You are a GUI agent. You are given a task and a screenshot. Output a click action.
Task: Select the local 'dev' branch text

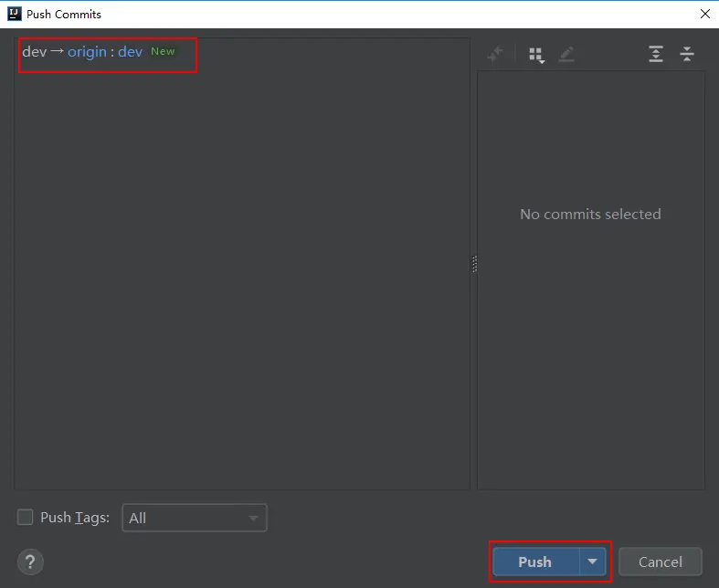35,52
